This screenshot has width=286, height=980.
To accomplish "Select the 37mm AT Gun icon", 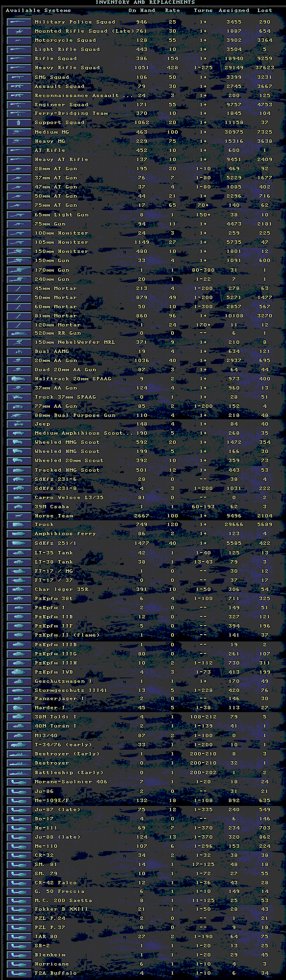I will tap(19, 178).
